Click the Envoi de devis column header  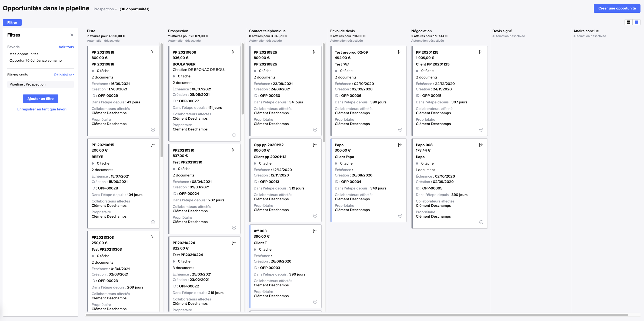[x=342, y=31]
